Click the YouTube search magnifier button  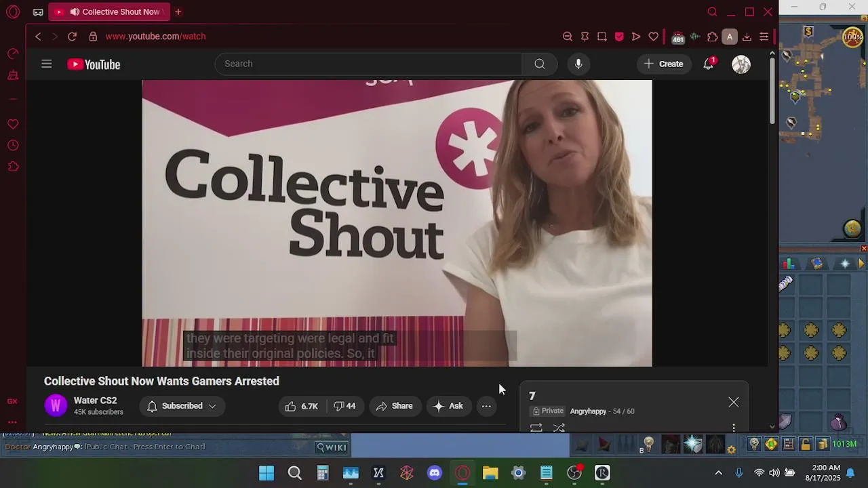coord(539,64)
